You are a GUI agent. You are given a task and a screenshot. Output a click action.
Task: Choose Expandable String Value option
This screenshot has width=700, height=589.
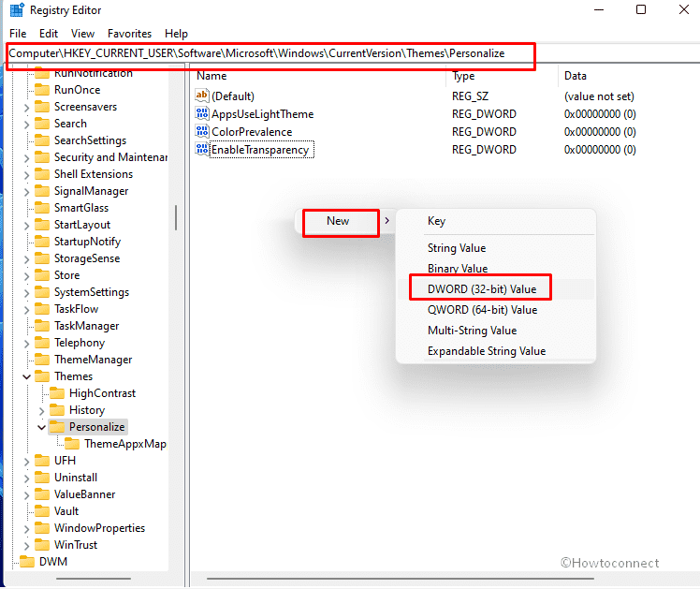point(495,351)
